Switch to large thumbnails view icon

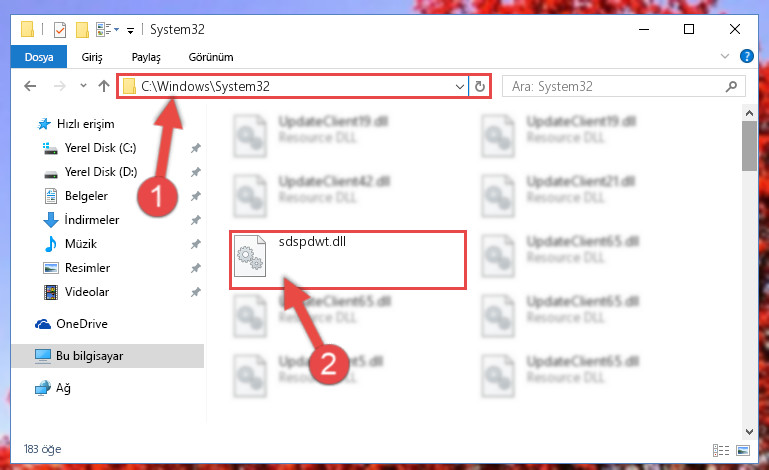[x=743, y=450]
